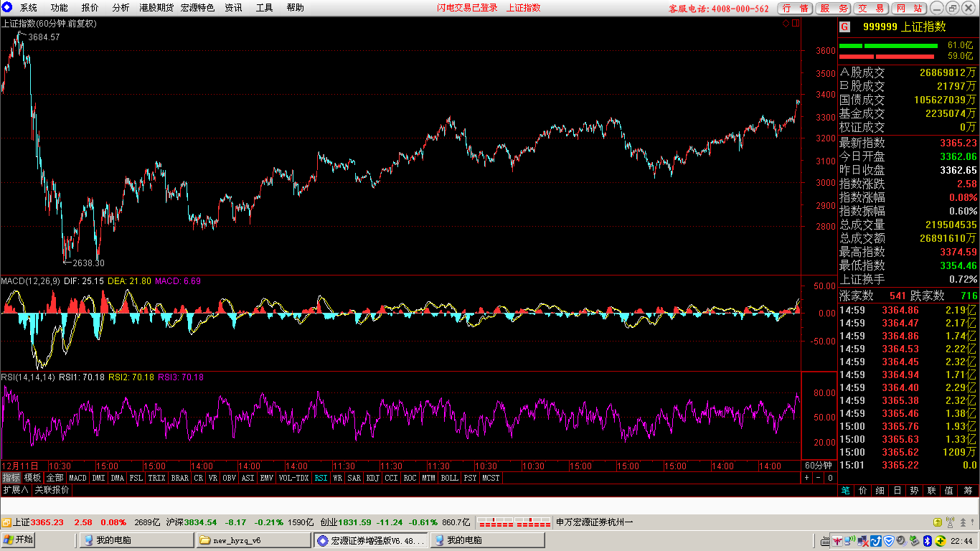Toggle the MACD indicator tab
The height and width of the screenshot is (551, 980).
77,478
